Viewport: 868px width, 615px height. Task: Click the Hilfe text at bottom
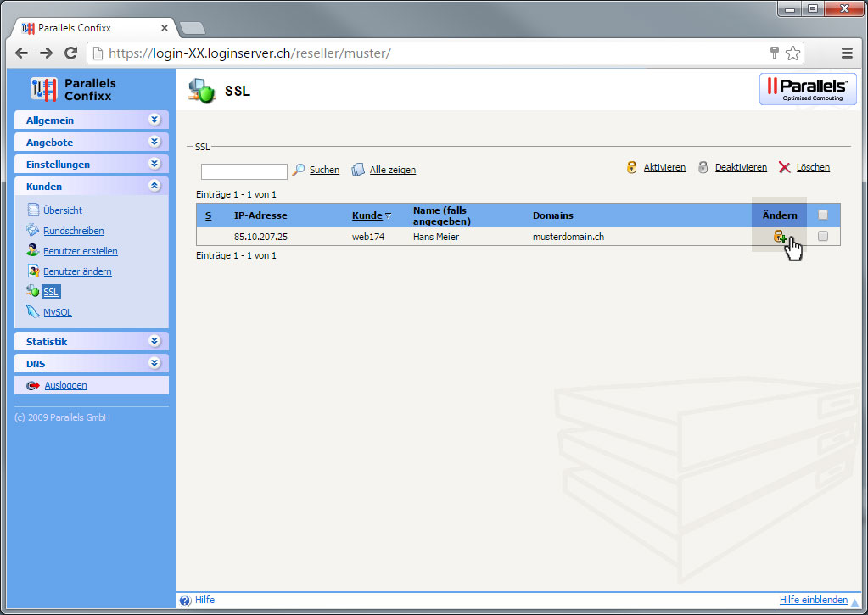point(204,600)
